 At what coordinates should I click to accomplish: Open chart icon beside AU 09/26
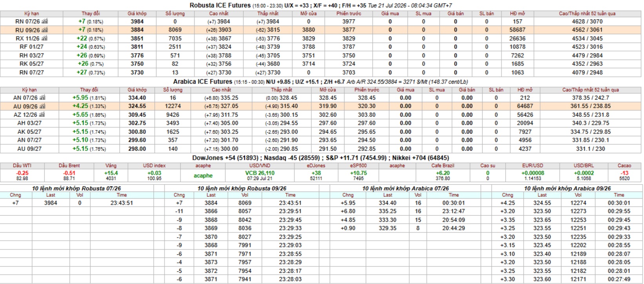[x=42, y=106]
